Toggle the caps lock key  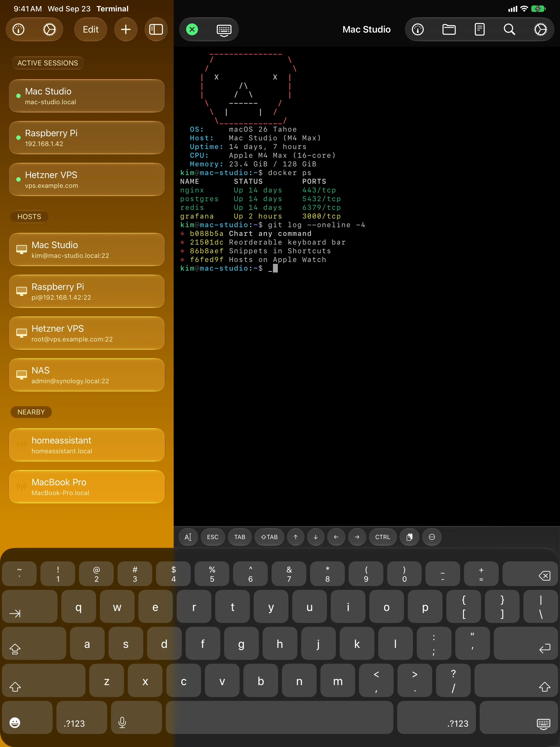(x=34, y=644)
